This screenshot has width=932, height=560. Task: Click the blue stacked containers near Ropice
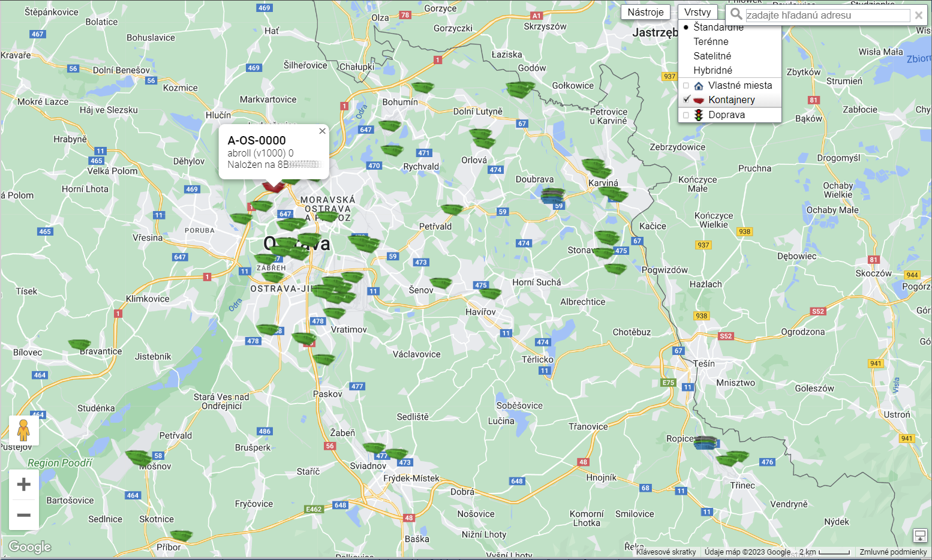tap(705, 443)
